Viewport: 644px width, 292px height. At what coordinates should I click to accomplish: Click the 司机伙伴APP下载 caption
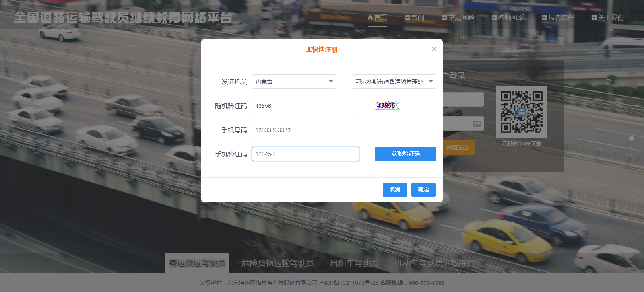point(522,144)
